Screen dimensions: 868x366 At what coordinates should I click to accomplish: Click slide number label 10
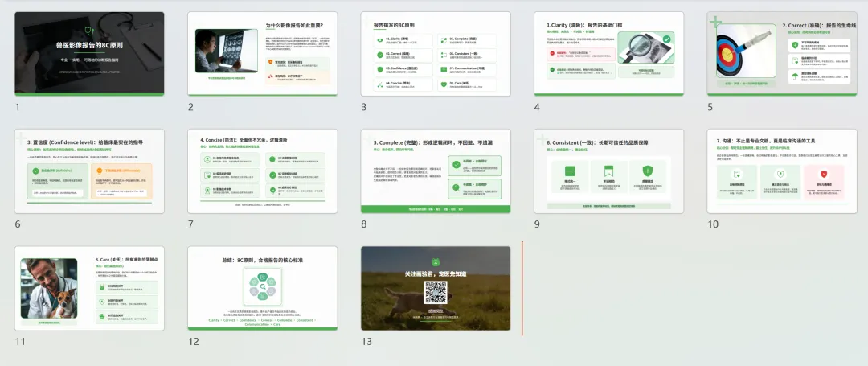click(713, 224)
